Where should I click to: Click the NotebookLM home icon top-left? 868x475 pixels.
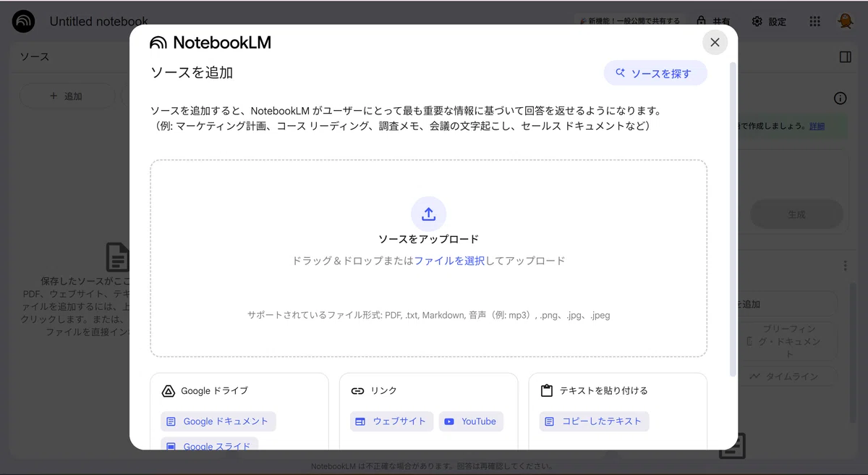click(23, 22)
